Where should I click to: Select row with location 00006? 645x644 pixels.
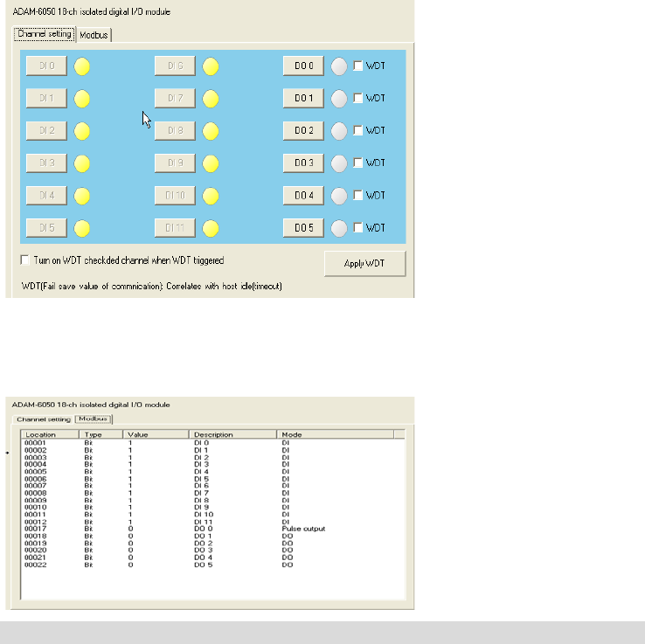coord(213,479)
